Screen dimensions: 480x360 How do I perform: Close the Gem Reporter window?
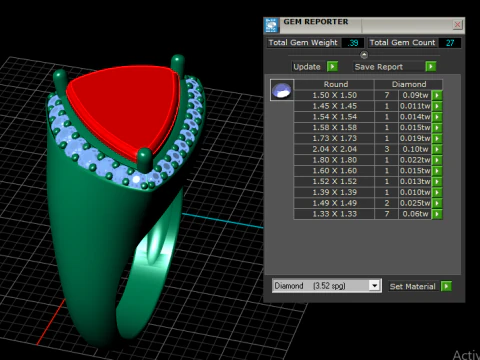coord(457,25)
